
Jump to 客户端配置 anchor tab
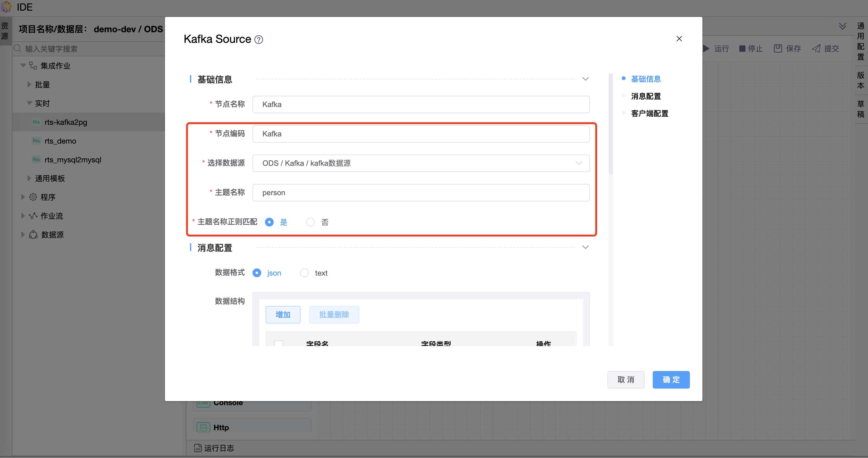(649, 113)
